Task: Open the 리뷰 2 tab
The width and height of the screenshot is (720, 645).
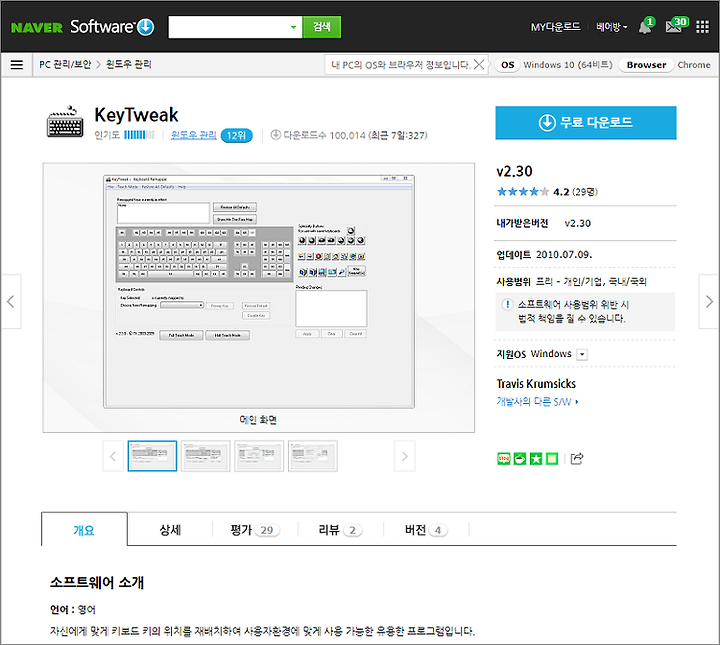Action: pos(340,530)
